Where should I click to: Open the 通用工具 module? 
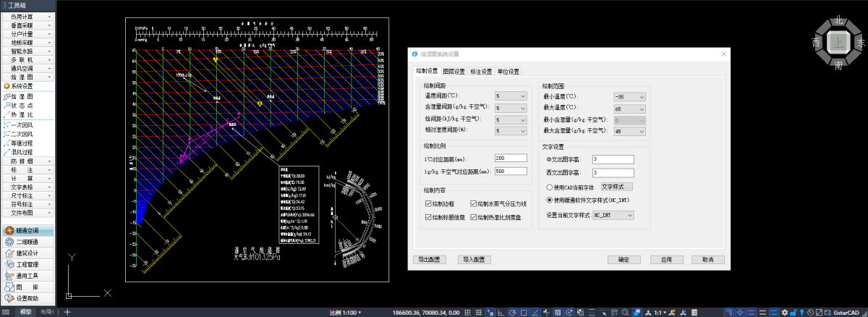[27, 276]
